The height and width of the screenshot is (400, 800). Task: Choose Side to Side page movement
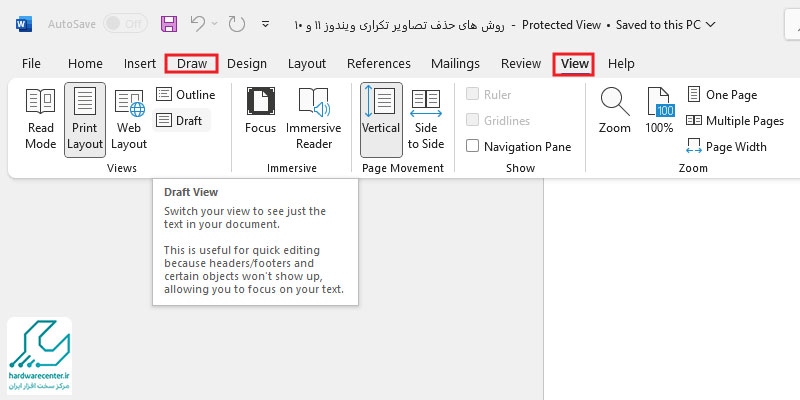(426, 119)
